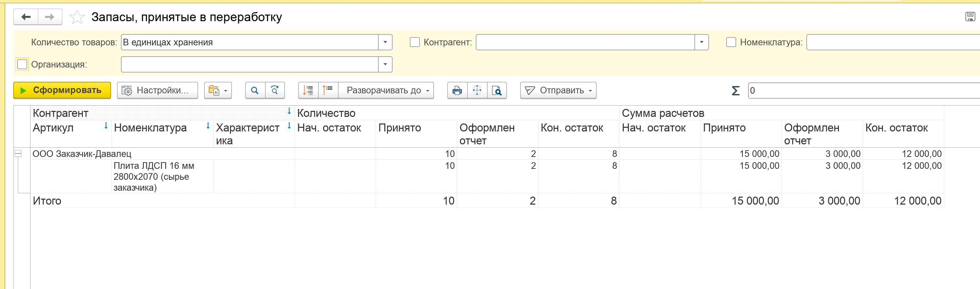The image size is (980, 289).
Task: Click the Итого total row label
Action: [x=47, y=201]
